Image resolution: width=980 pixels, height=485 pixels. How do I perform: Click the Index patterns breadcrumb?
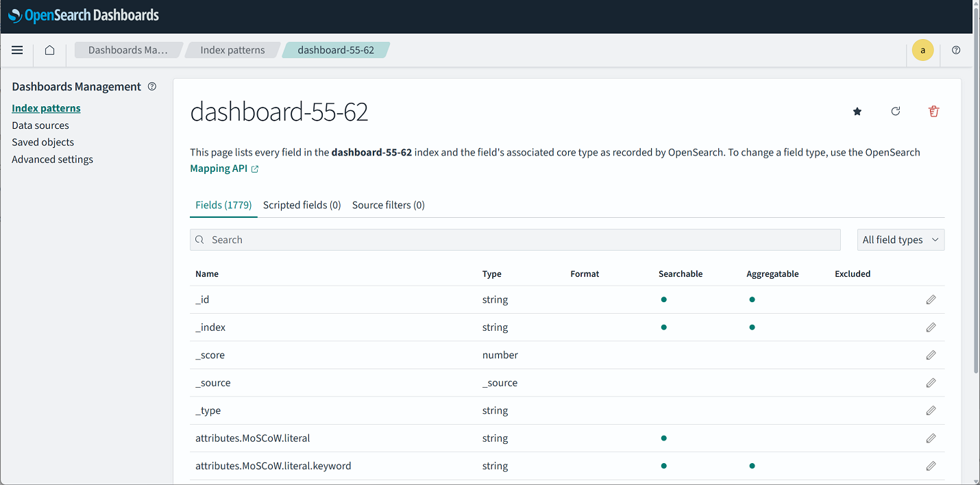pyautogui.click(x=232, y=50)
